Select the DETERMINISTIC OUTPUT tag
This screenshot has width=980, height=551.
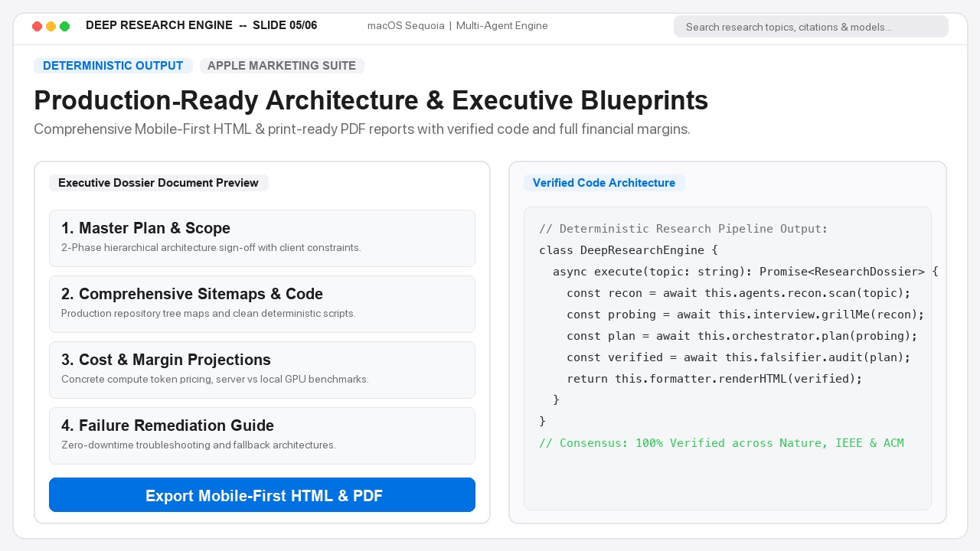click(x=113, y=66)
